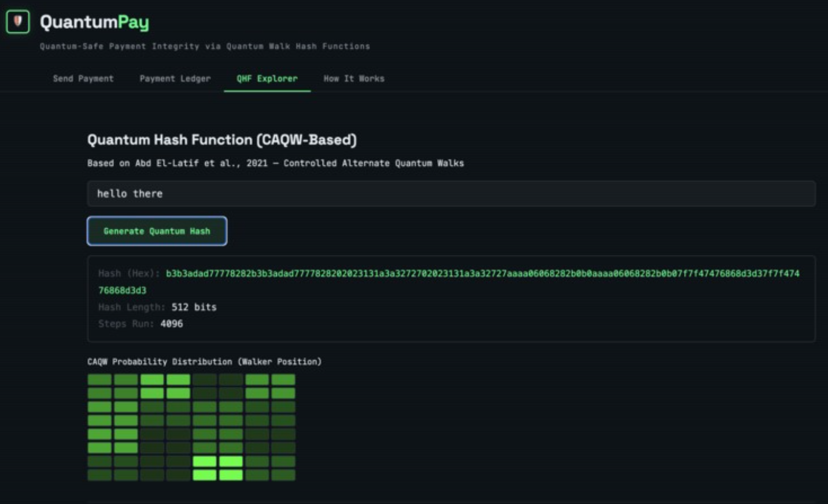Click the bottom-right cell of the probability grid
This screenshot has height=504, width=828.
283,475
